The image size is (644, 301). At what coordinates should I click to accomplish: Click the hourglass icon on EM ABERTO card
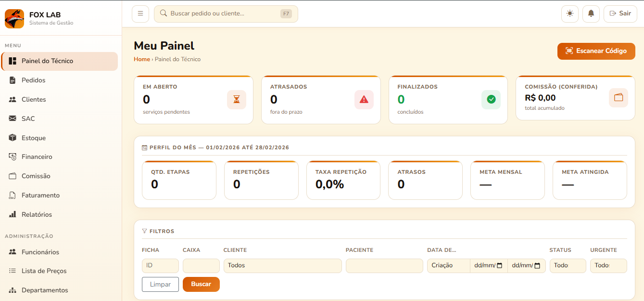236,100
